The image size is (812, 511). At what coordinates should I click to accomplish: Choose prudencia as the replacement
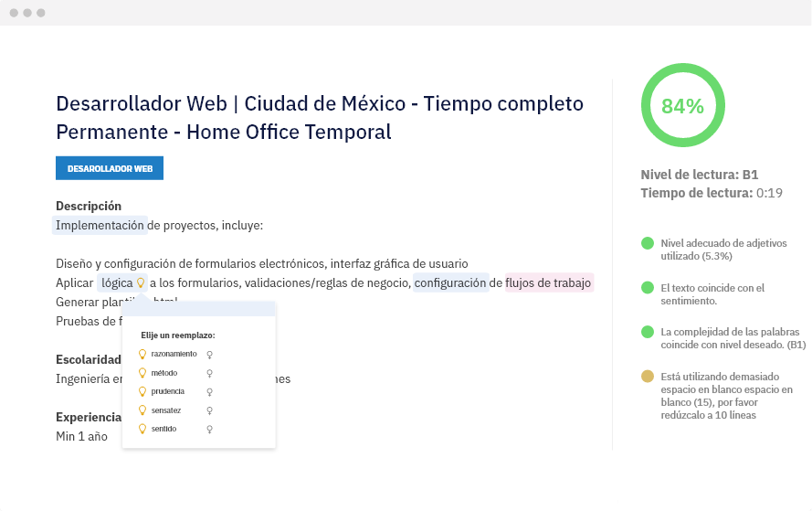point(168,391)
